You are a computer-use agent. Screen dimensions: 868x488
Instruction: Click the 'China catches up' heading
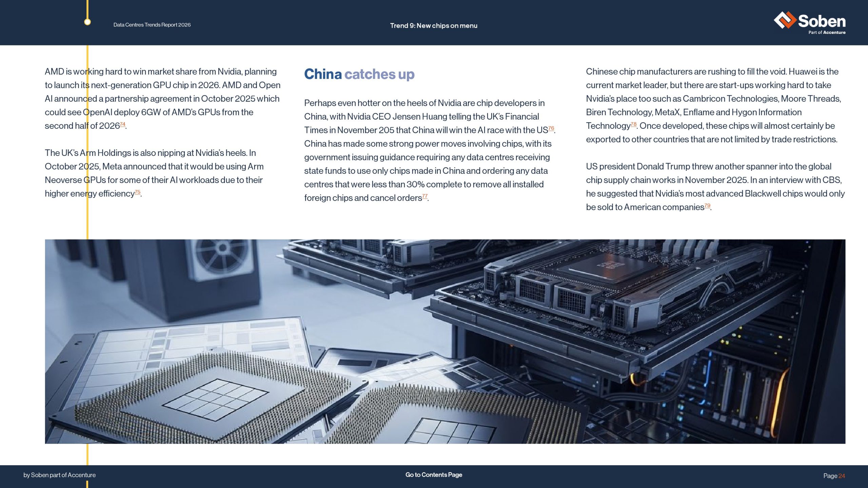point(359,74)
